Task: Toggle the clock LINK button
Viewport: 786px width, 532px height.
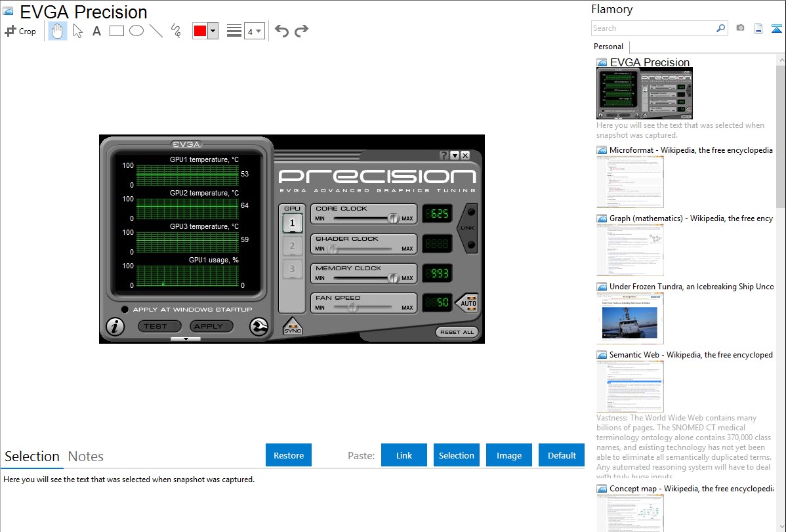Action: coord(468,228)
